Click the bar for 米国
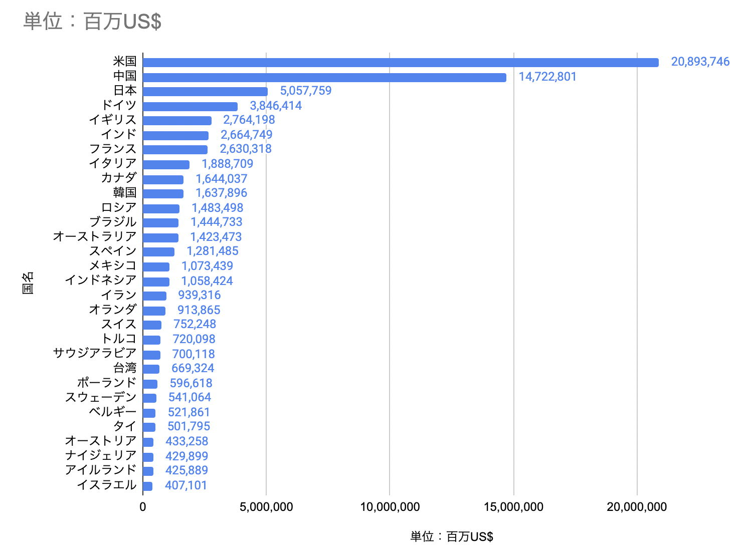The height and width of the screenshot is (560, 749). pyautogui.click(x=400, y=63)
